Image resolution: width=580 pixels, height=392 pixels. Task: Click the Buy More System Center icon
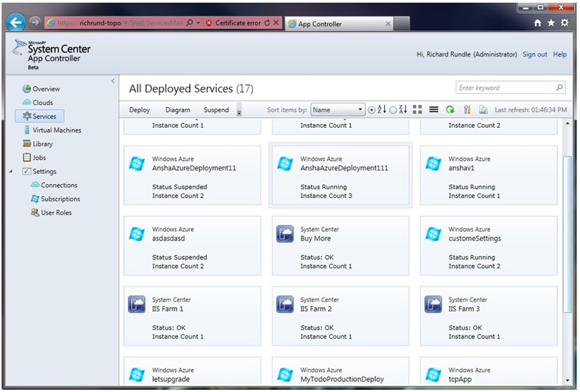285,234
